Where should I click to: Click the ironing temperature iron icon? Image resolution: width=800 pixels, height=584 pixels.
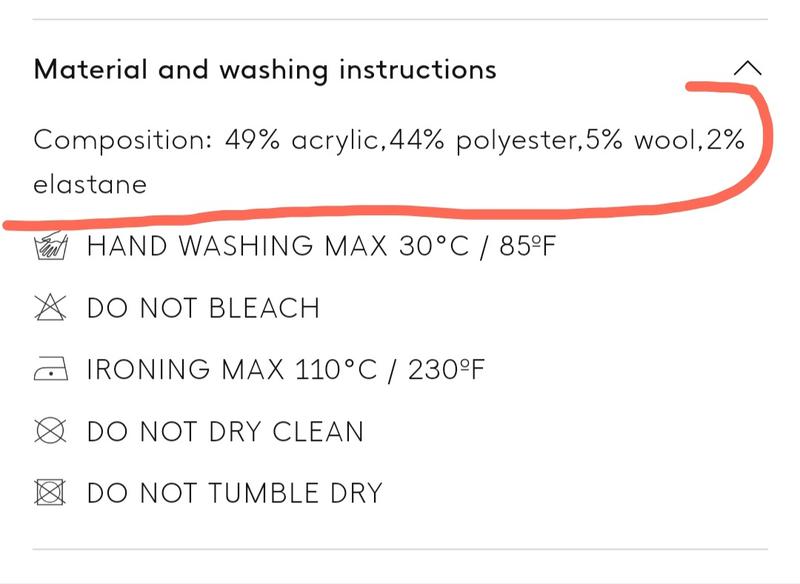pos(50,370)
